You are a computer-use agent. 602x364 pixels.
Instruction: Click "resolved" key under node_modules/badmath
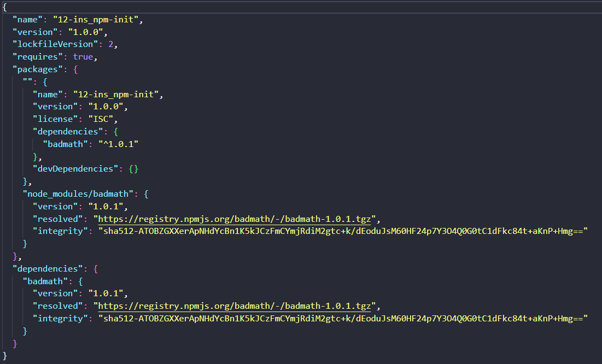pos(57,219)
